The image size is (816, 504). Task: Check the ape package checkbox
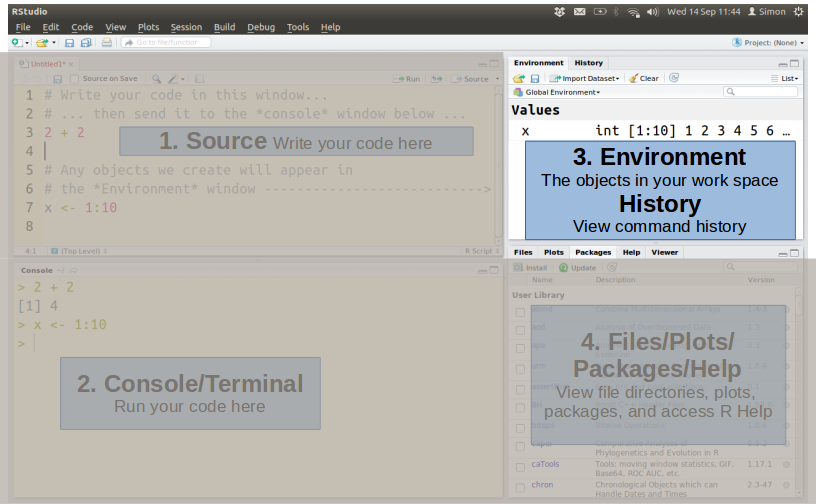[x=520, y=348]
